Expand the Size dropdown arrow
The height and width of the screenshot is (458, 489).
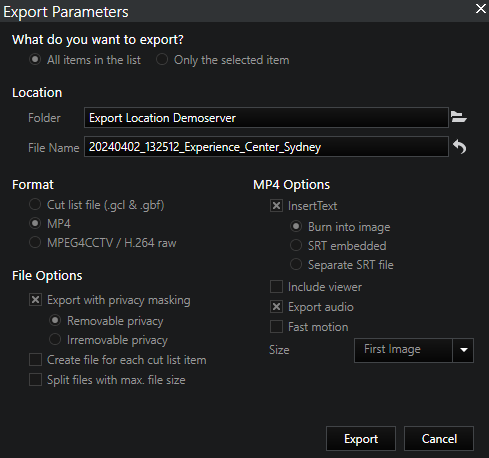click(x=463, y=350)
